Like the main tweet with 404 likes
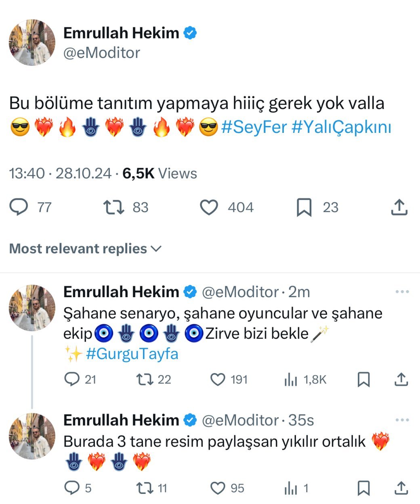This screenshot has height=504, width=420. (x=209, y=207)
